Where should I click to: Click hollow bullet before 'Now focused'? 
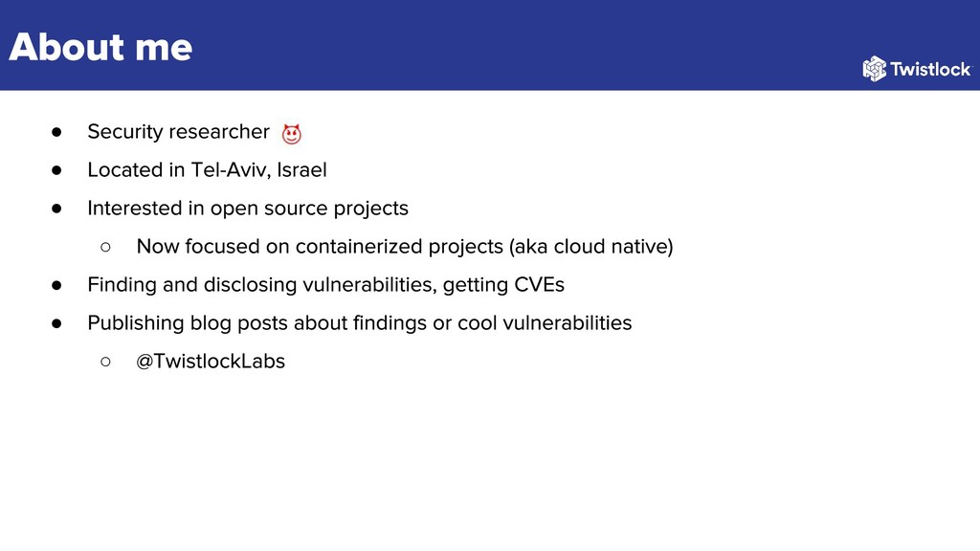click(105, 247)
